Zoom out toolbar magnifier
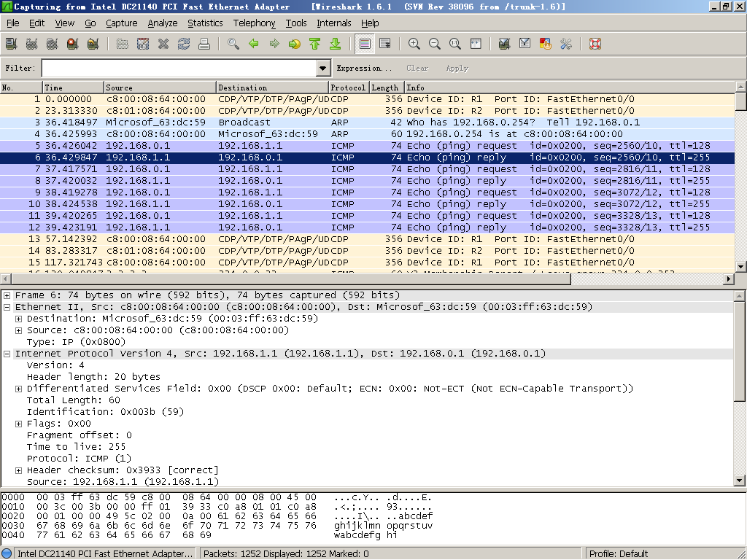This screenshot has height=560, width=747. point(435,44)
